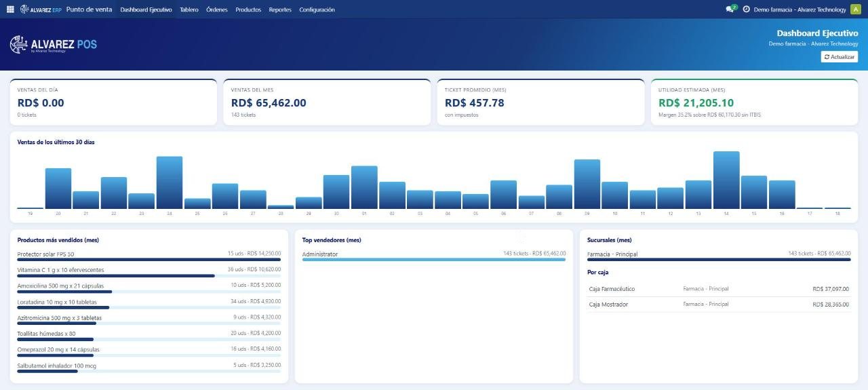This screenshot has height=390, width=868.
Task: Click the Vitamina C progress bar
Action: coord(149,275)
